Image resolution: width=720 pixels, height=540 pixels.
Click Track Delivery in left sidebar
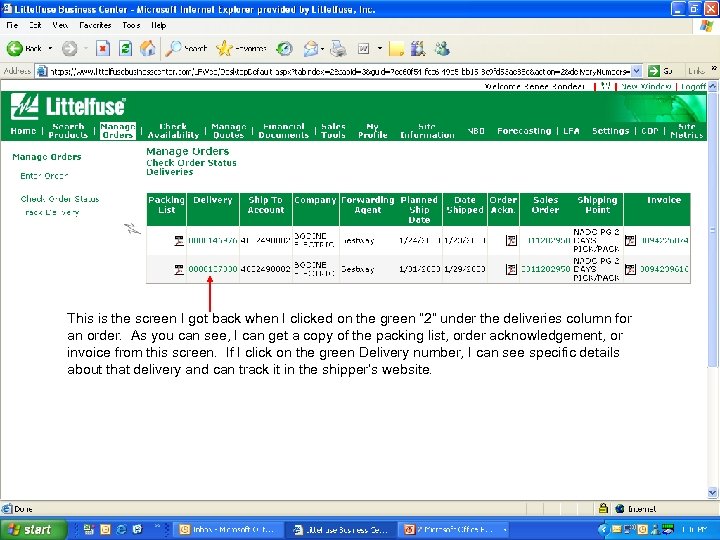(52, 213)
